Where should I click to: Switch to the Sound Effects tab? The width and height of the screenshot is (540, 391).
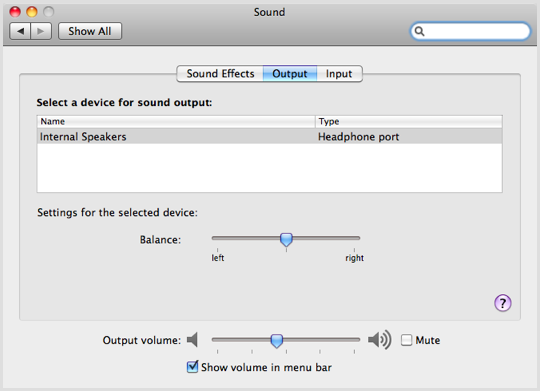[220, 74]
